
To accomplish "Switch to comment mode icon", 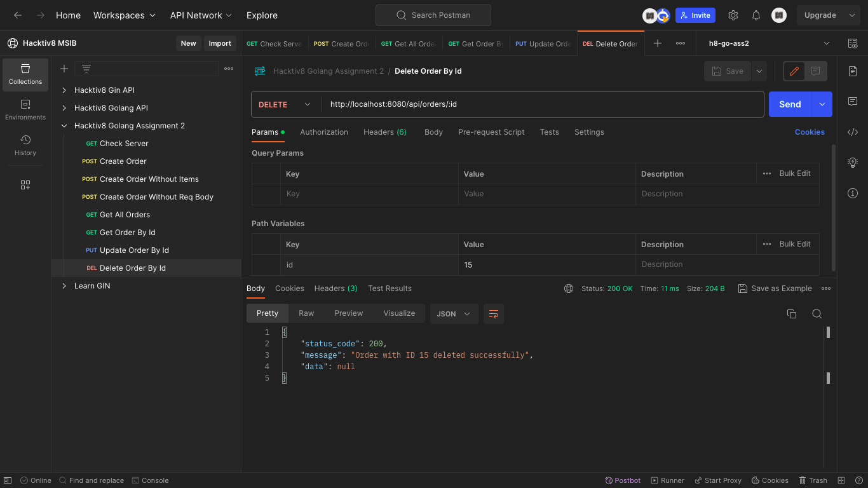I will click(x=815, y=71).
